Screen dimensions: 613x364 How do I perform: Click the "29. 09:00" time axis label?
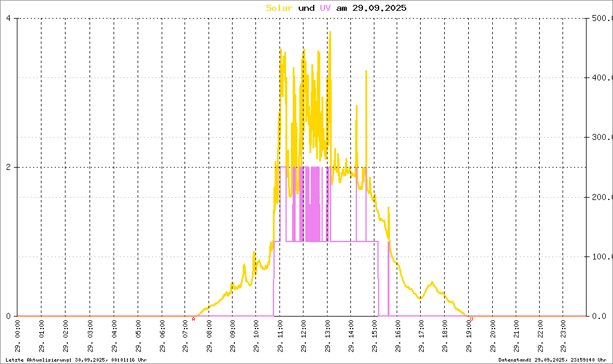click(x=233, y=336)
